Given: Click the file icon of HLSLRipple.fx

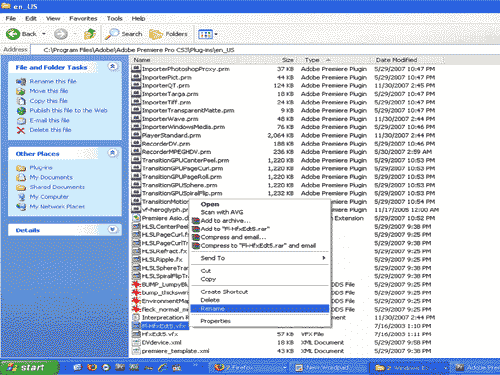Looking at the screenshot, I should coord(136,260).
